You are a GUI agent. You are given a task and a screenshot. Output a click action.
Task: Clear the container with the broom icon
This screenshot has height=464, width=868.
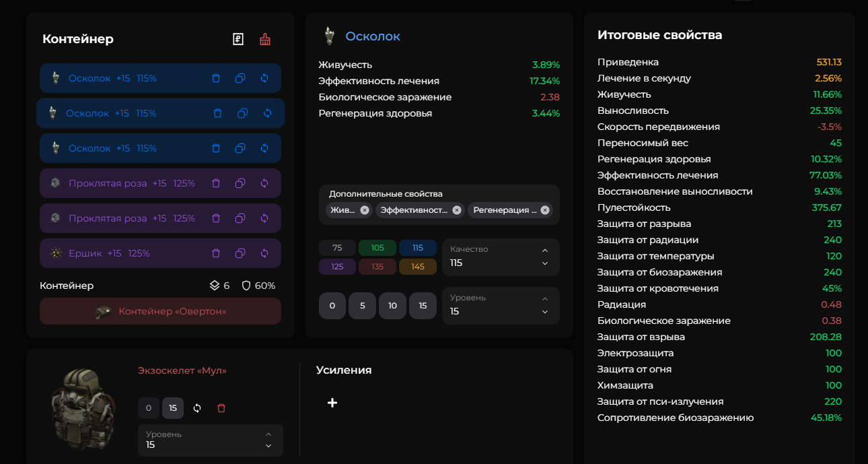(x=265, y=39)
